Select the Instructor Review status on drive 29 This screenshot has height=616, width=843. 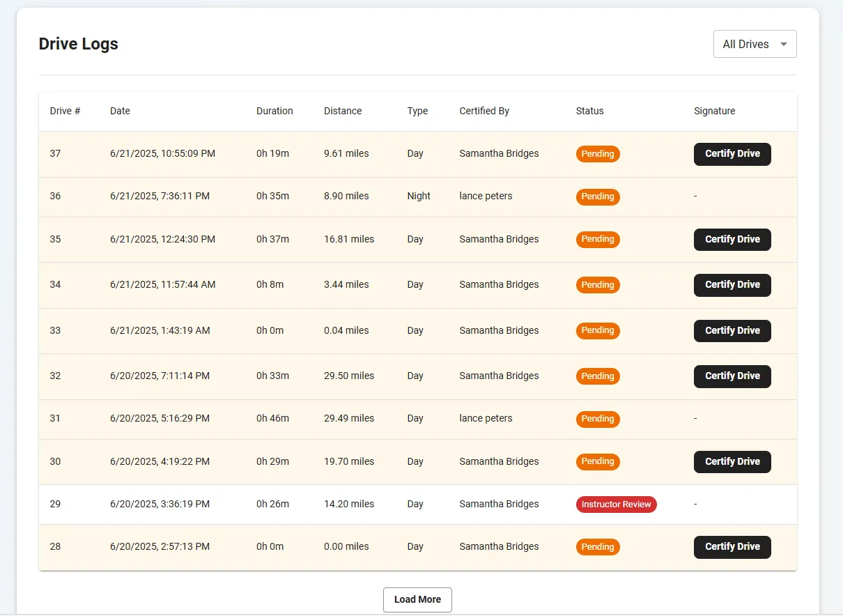(x=616, y=504)
